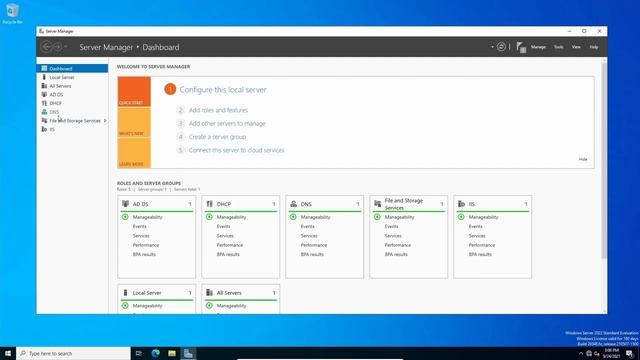Image resolution: width=640 pixels, height=360 pixels.
Task: Click the File and Storage Services tile icon
Action: 378,204
